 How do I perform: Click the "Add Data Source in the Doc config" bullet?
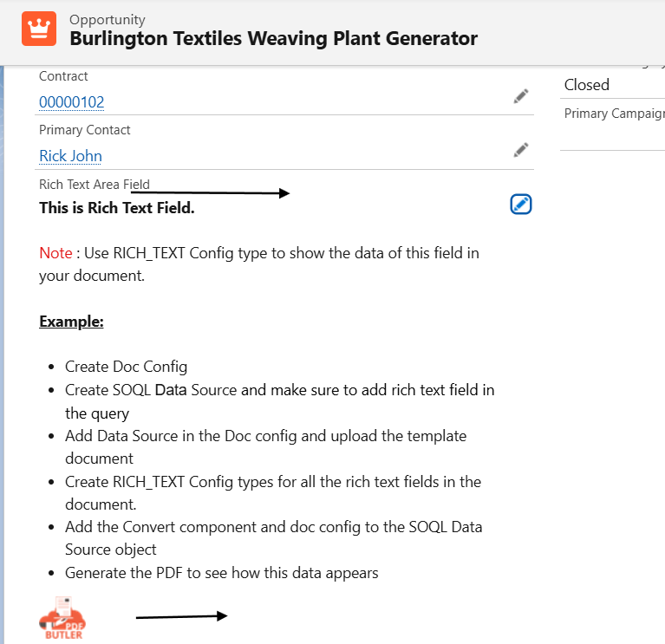(265, 436)
